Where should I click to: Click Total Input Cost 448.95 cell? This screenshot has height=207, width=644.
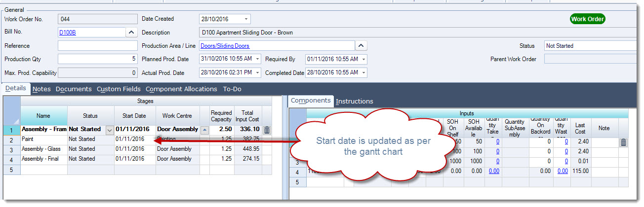248,149
